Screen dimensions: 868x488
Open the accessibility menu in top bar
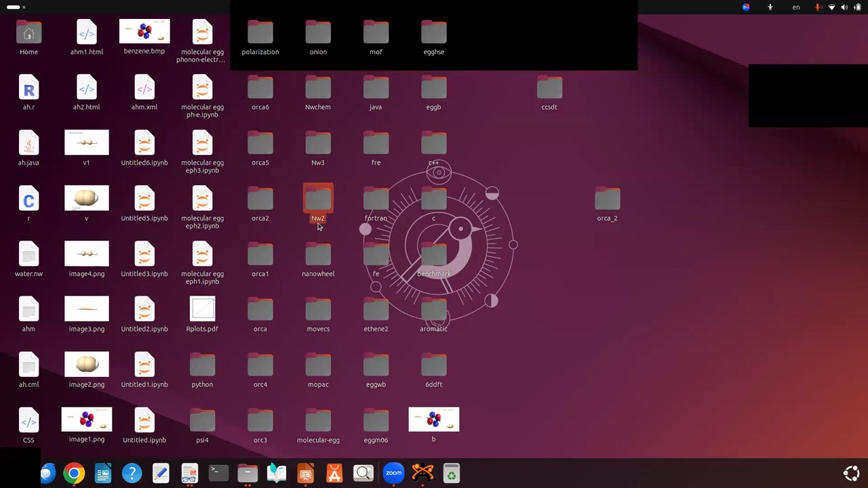(x=770, y=7)
